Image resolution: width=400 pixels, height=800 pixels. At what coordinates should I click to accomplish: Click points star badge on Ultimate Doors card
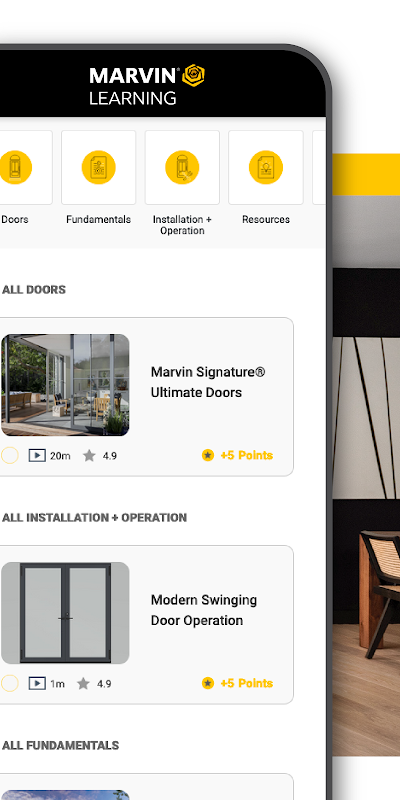pyautogui.click(x=208, y=455)
